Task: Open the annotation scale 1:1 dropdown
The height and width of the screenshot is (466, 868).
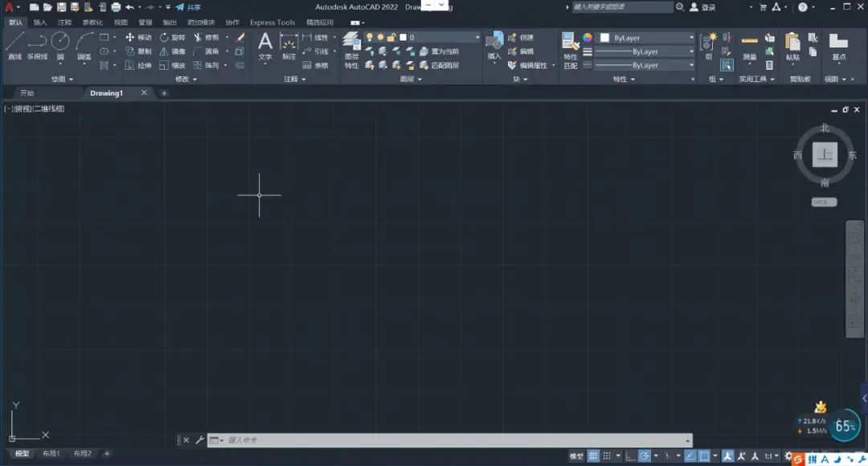Action: (772, 456)
